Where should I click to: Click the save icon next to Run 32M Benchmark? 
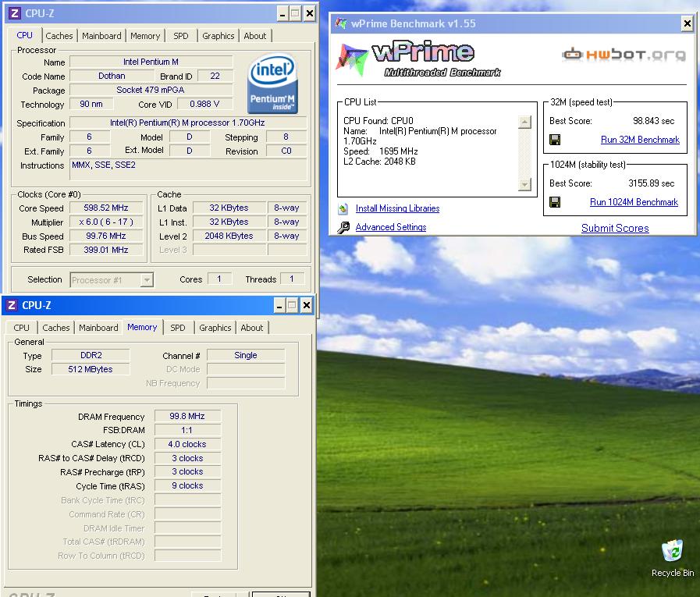tap(555, 140)
